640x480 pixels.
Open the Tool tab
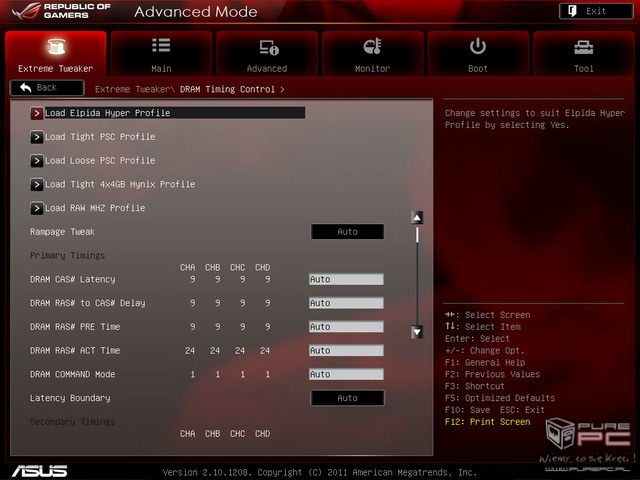(x=584, y=53)
